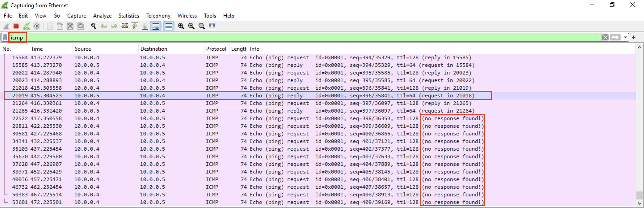644x208 pixels.
Task: Restart the current capture
Action: point(26,26)
